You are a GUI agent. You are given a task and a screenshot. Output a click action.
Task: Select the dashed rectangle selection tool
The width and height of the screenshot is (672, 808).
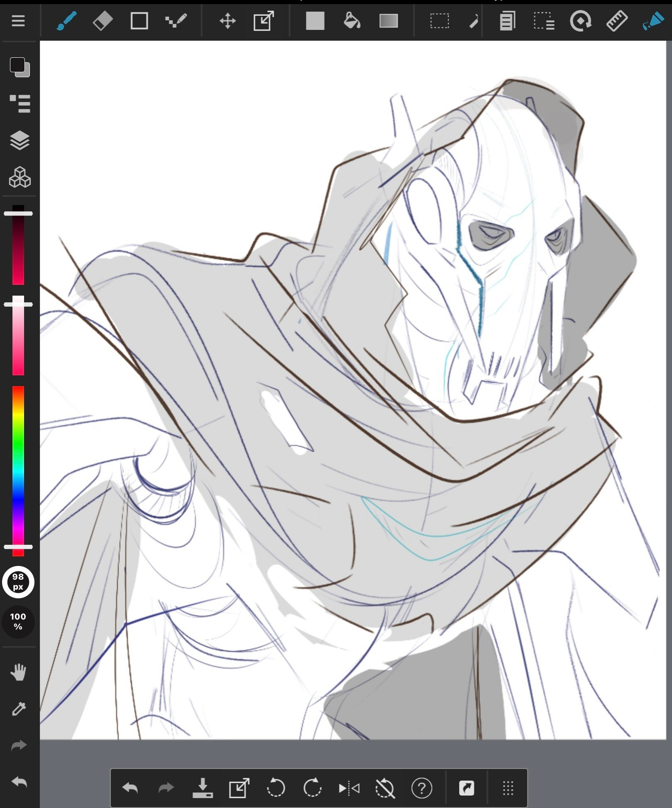click(440, 21)
